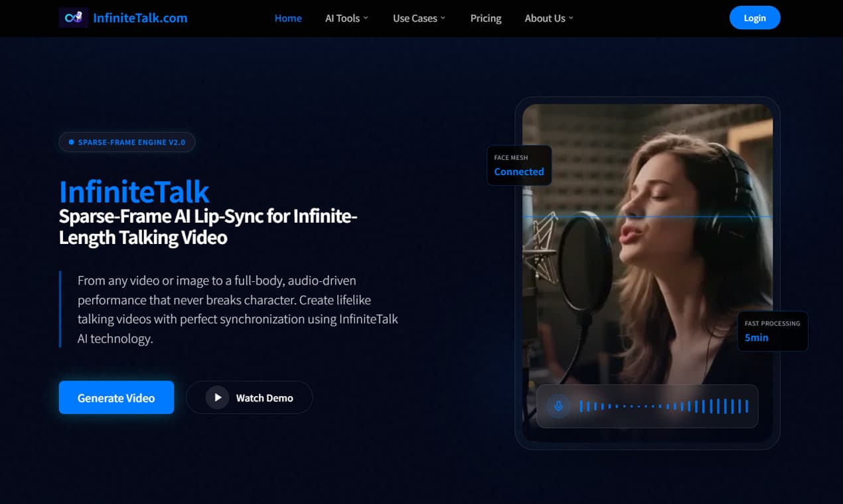Open the Use Cases dropdown
This screenshot has height=504, width=843.
(x=418, y=18)
